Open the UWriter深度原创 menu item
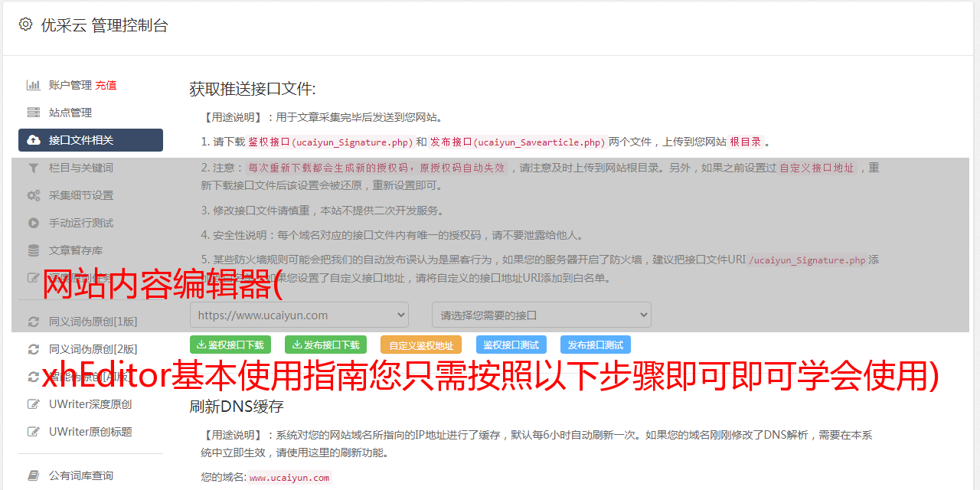The image size is (980, 490). pos(90,404)
